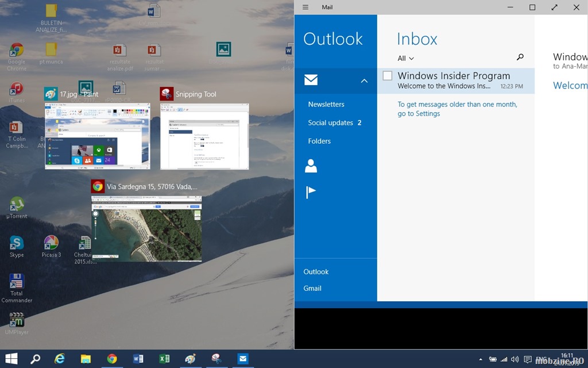Switch to Paint on the taskbar
The width and height of the screenshot is (588, 368).
click(190, 359)
